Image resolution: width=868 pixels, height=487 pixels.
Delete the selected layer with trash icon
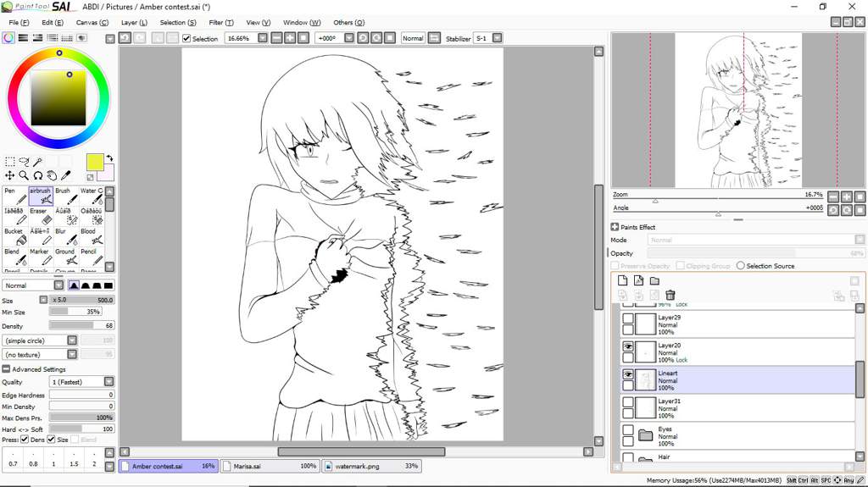(x=670, y=295)
